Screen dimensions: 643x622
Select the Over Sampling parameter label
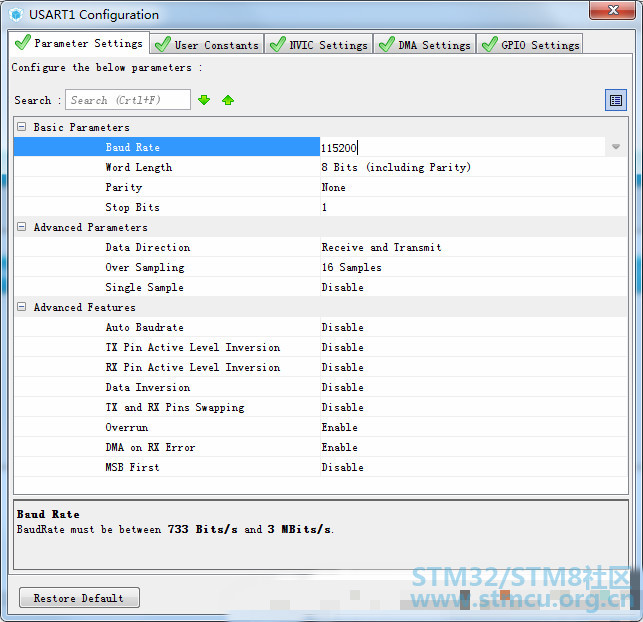145,267
